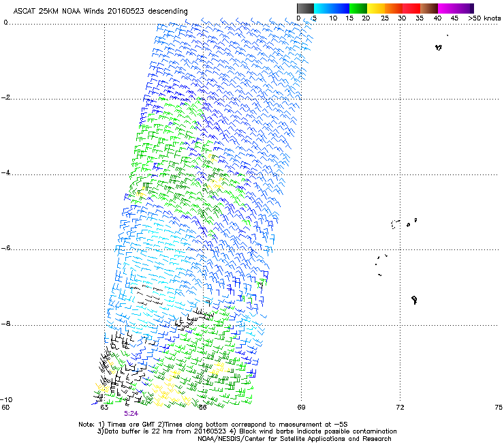Viewport: 504px width, 443px height.
Task: Click the "15" legend scale number
Action: pyautogui.click(x=349, y=18)
